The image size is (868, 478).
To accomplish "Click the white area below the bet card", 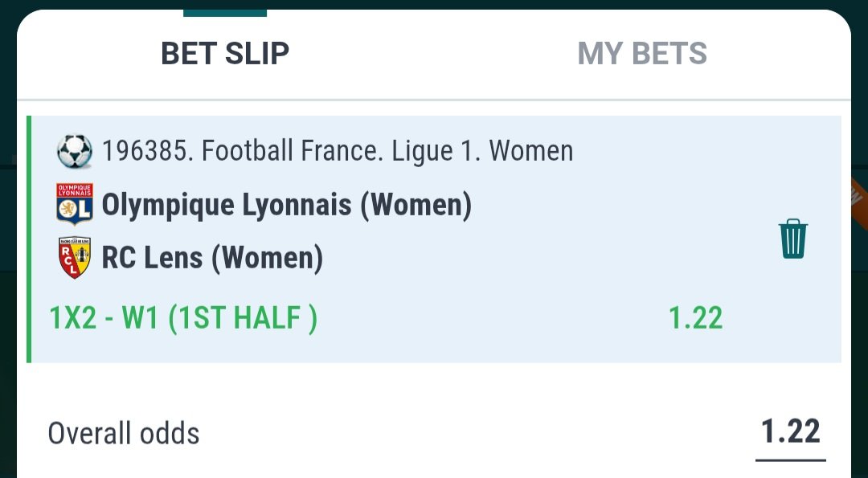I will coord(434,386).
